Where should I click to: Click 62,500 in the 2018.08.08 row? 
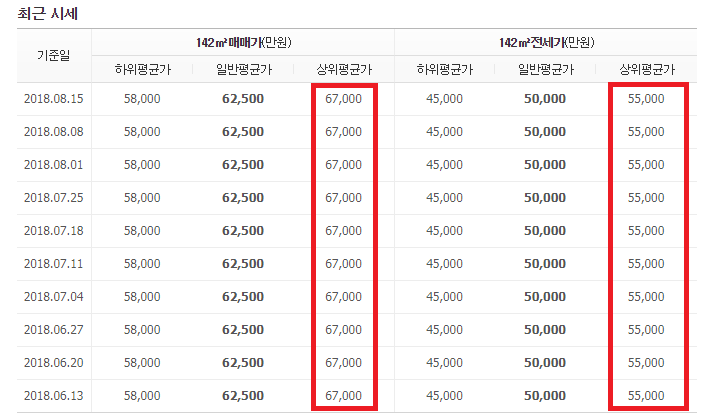tap(243, 132)
